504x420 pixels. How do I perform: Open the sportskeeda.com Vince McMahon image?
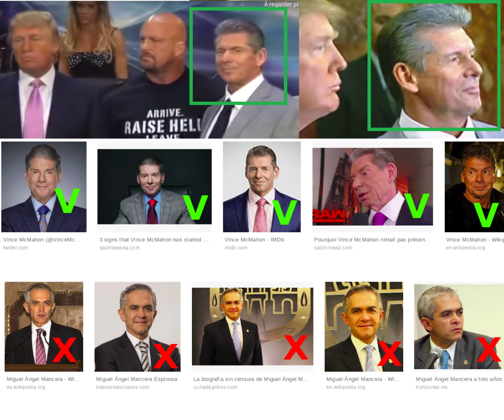click(154, 187)
